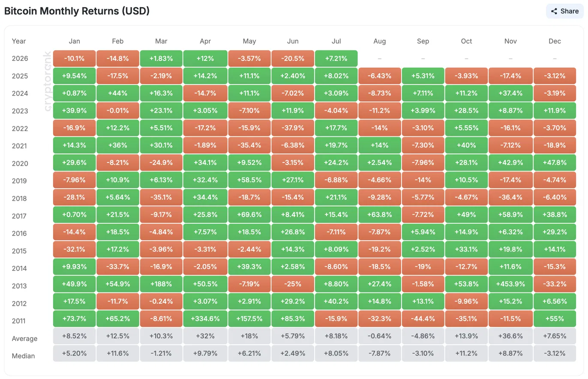Select the Jan column header

point(75,41)
